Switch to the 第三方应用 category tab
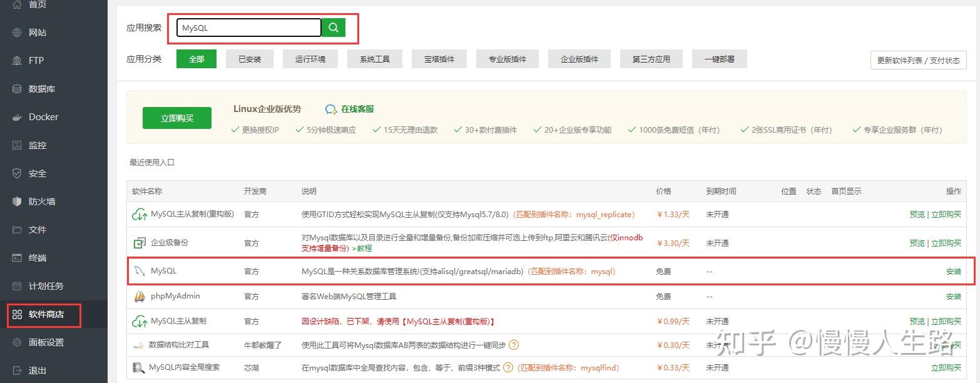 tap(651, 59)
